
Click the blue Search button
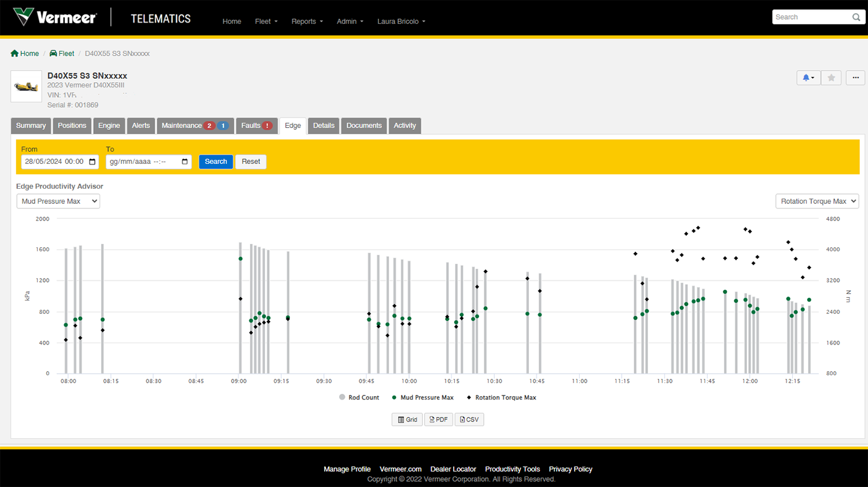pos(216,162)
